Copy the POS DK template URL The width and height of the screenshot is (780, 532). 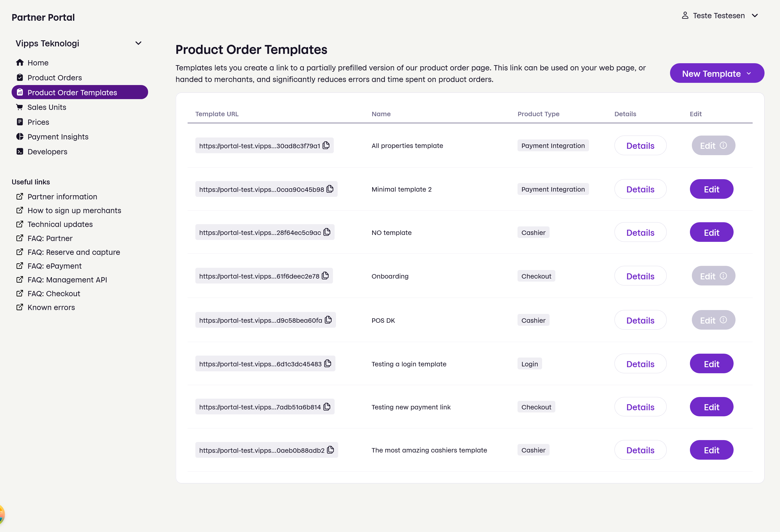point(328,320)
